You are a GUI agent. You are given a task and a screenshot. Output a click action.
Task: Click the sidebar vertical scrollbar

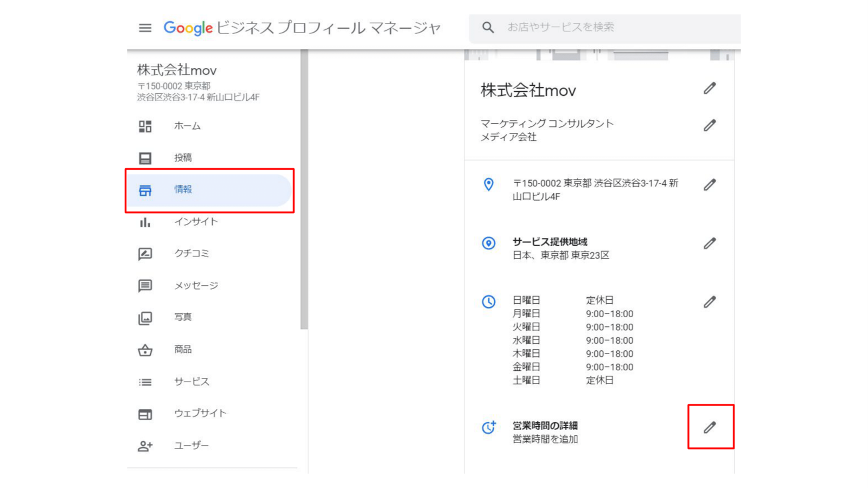[x=304, y=190]
